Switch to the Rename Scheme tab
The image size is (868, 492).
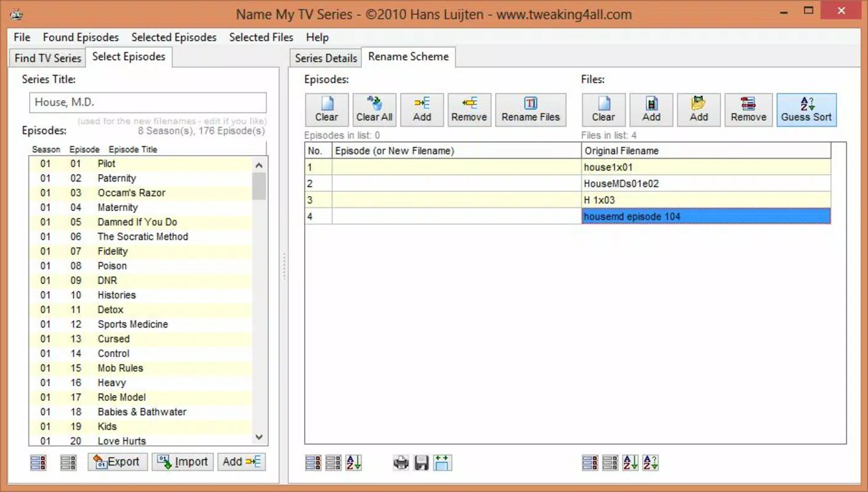click(409, 57)
